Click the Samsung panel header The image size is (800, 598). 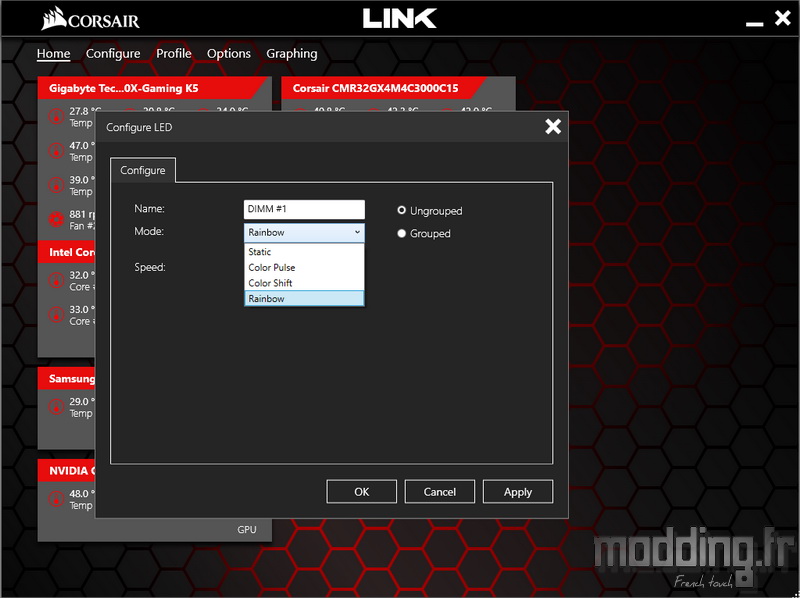pyautogui.click(x=67, y=379)
